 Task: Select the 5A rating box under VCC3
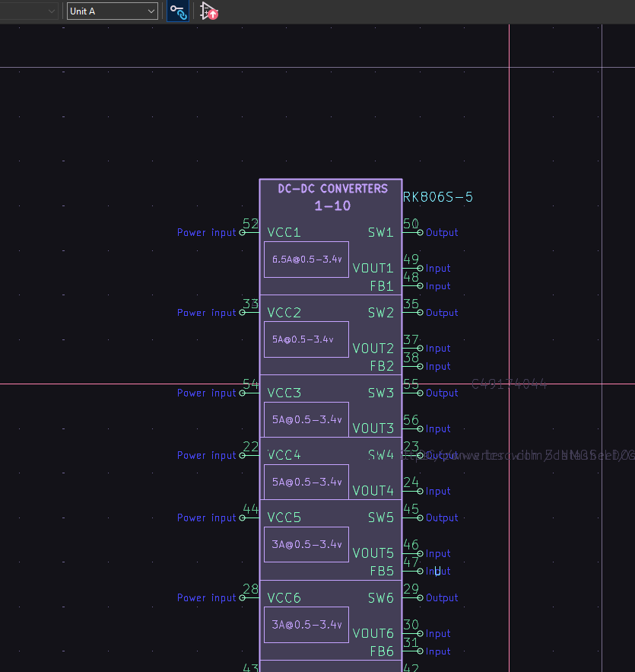point(306,419)
